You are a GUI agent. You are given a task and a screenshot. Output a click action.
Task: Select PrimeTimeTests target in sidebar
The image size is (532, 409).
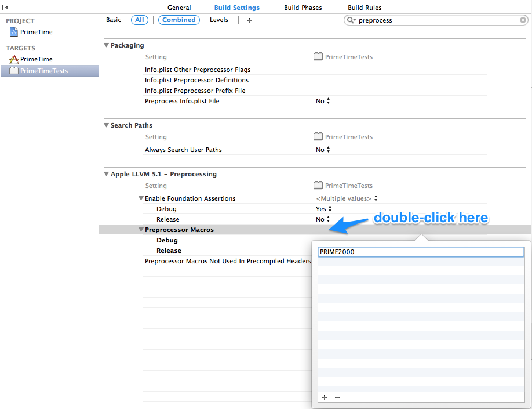click(x=49, y=71)
